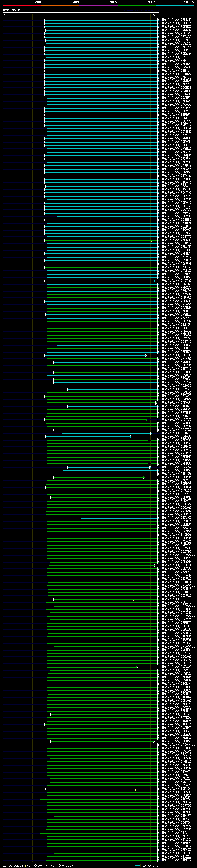Click hit label UniRef100_Q9SME4
This screenshot has width=197, height=868.
tap(177, 98)
